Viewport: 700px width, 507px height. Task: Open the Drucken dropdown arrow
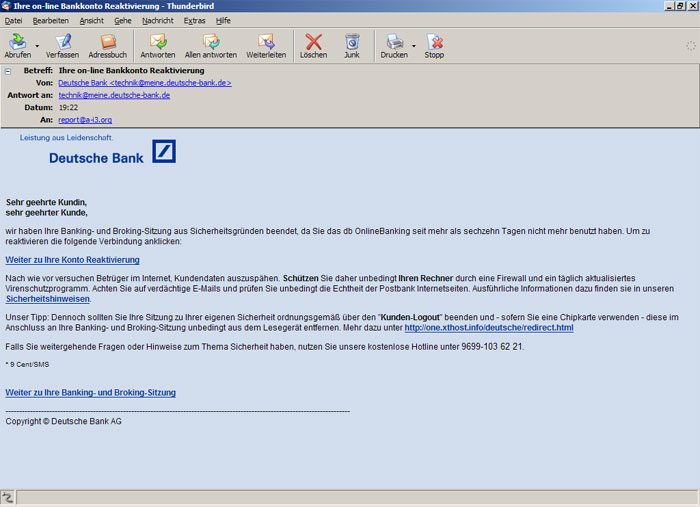click(x=414, y=46)
